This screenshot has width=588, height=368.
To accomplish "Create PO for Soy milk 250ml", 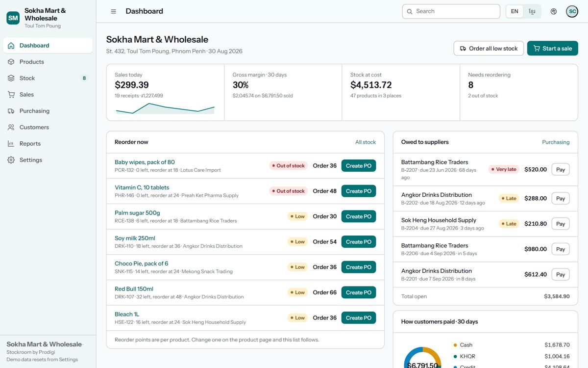I will pyautogui.click(x=359, y=242).
